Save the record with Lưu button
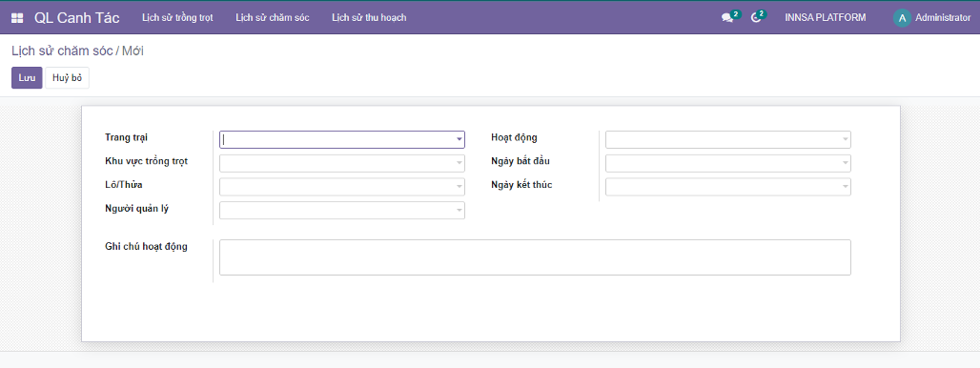 tap(27, 78)
